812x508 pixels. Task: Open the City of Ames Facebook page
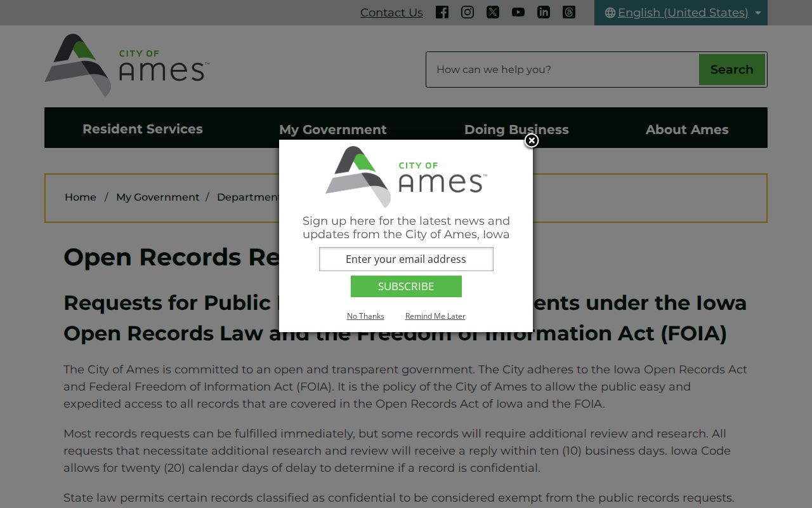[442, 12]
